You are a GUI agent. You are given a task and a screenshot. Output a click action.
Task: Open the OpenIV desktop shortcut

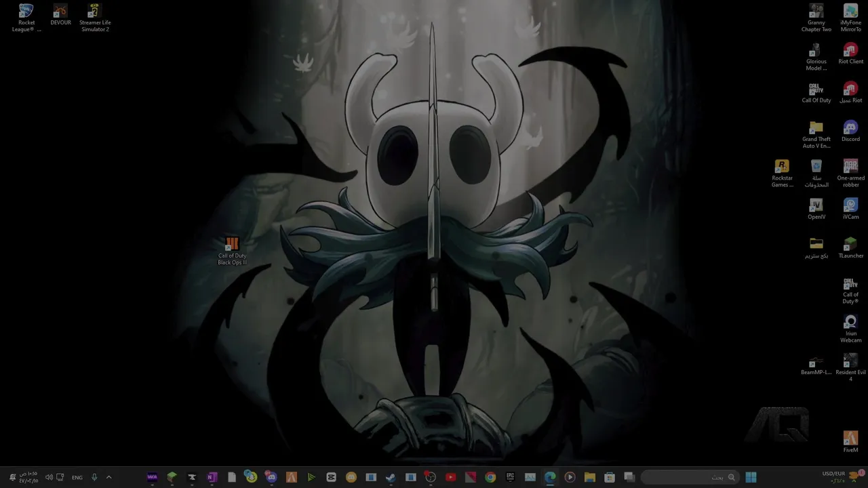pyautogui.click(x=816, y=209)
